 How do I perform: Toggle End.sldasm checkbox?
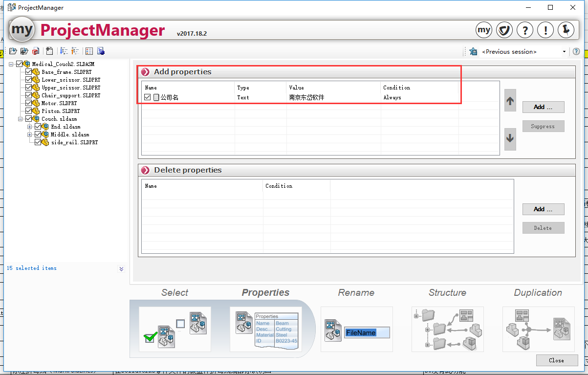(38, 127)
